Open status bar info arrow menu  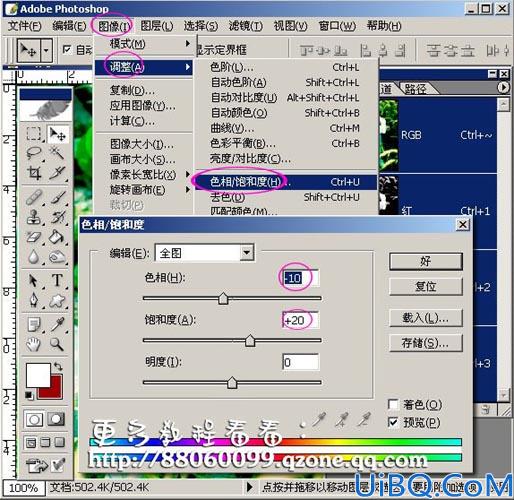point(249,487)
